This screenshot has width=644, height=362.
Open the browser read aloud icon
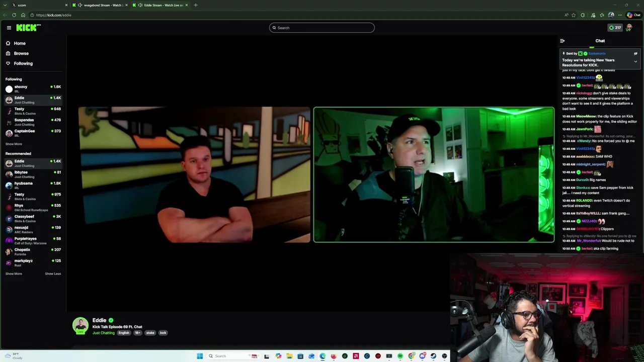click(x=567, y=15)
